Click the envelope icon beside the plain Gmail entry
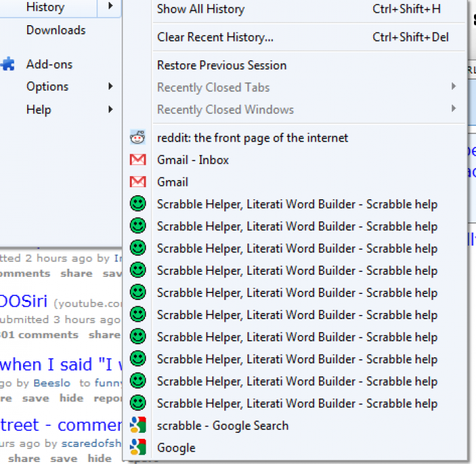476x464 pixels. coord(138,182)
